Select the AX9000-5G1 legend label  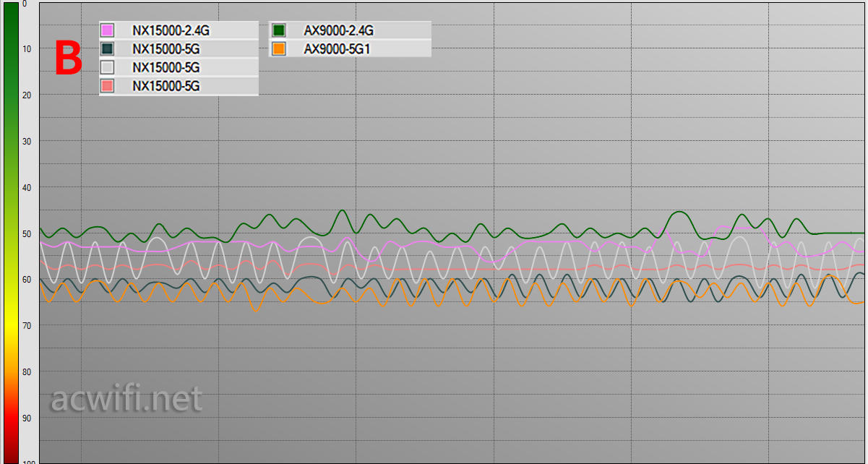point(337,50)
